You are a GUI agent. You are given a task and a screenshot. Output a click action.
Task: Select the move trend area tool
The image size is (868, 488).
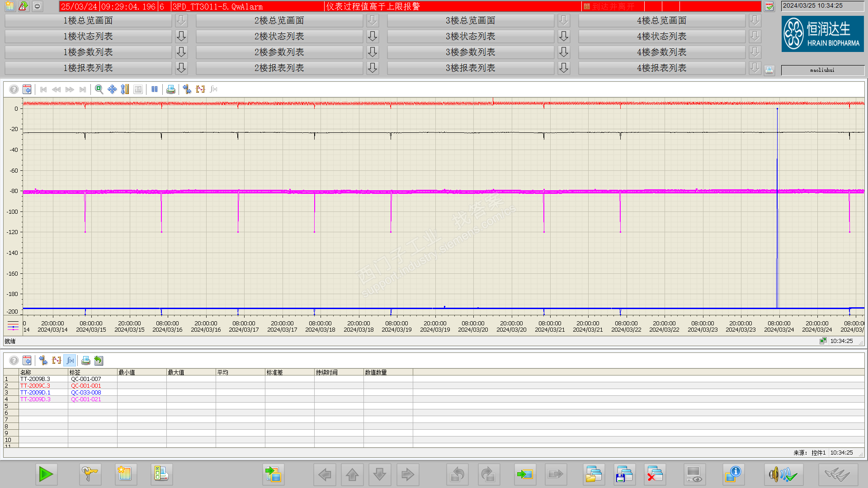(x=112, y=89)
